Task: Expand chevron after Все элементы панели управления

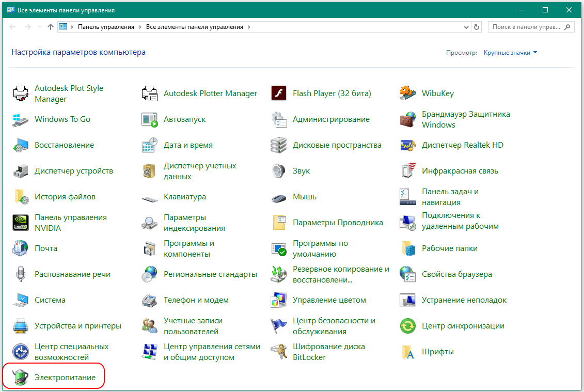Action: click(x=249, y=27)
